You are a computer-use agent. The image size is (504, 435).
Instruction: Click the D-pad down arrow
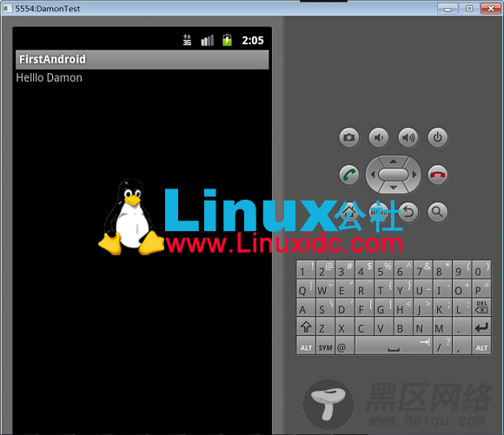coord(394,188)
